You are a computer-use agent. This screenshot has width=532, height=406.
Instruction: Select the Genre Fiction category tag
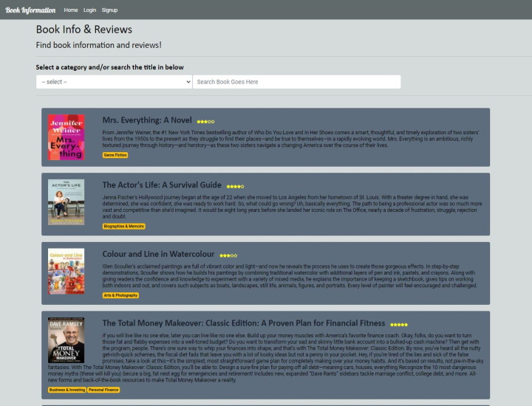[x=115, y=155]
